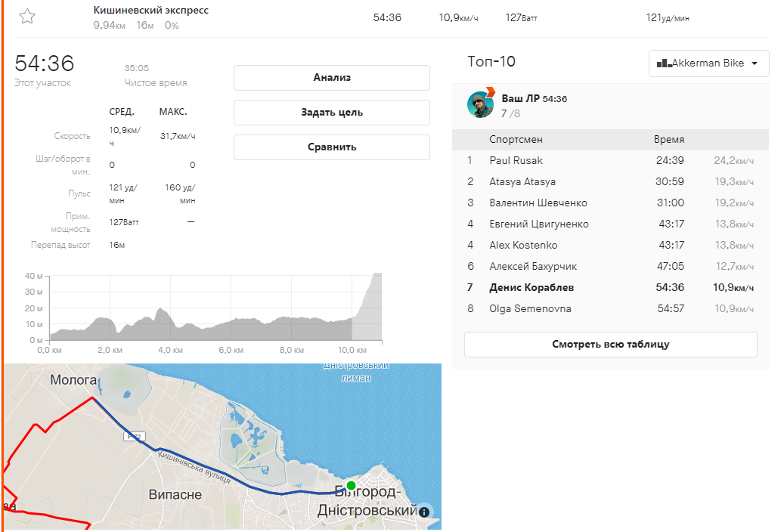Select Валентин Шевченко in the leaderboard

538,203
